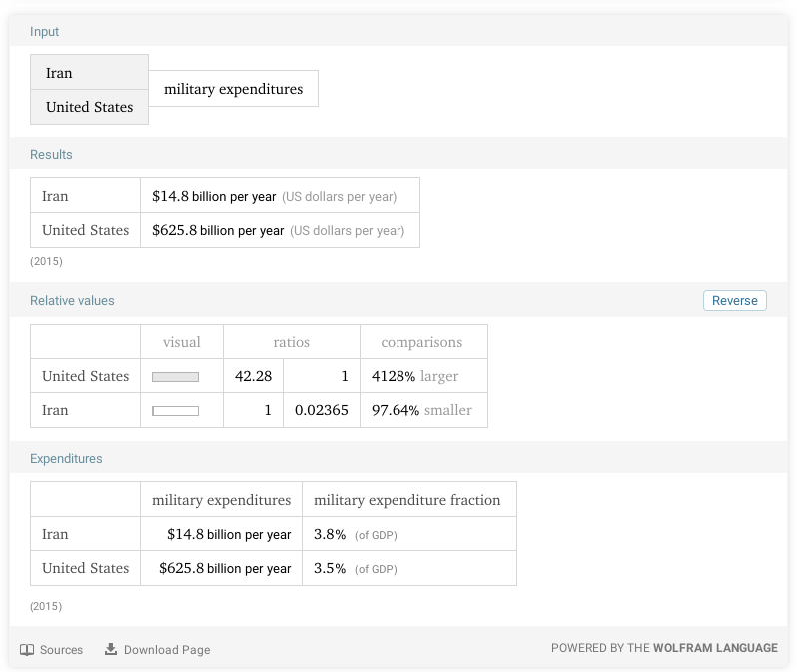Click the 3.5% of GDP cell
Viewport: 797px width, 672px height.
[409, 568]
